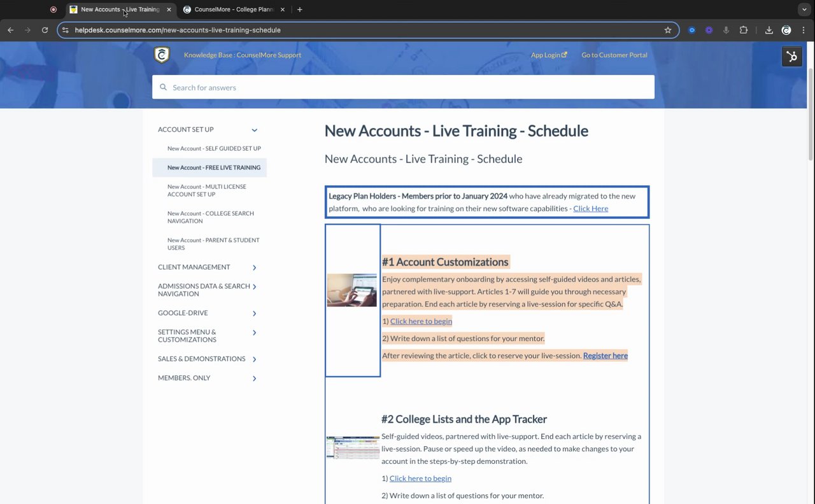Click the page vertical scrollbar
The height and width of the screenshot is (504, 815).
tap(811, 115)
